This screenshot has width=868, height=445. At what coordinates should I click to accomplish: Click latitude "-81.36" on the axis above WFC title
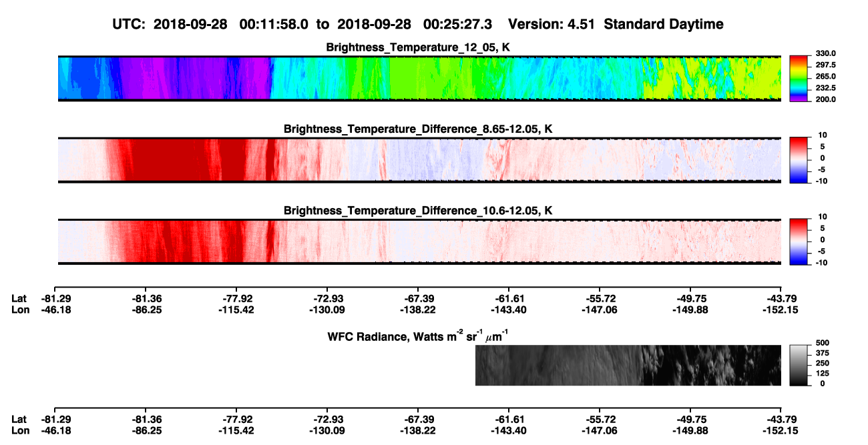point(145,299)
